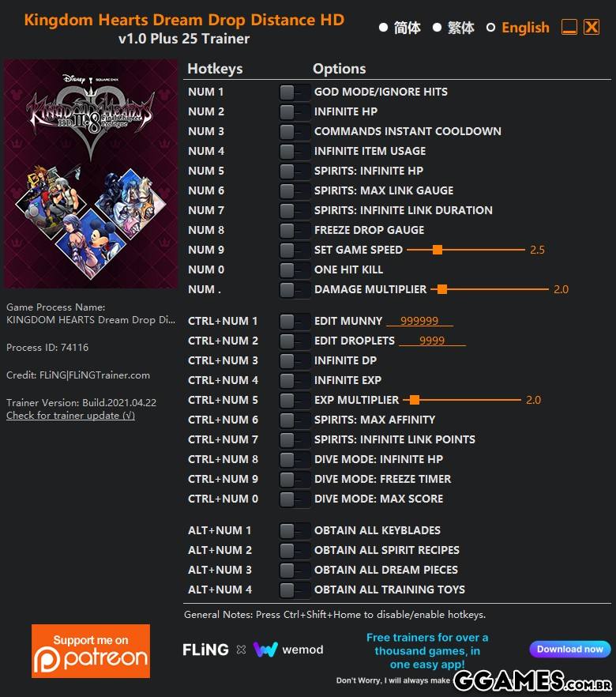Screen dimensions: 616x697
Task: Click the Kingdom Hearts game cover art
Action: pyautogui.click(x=91, y=175)
